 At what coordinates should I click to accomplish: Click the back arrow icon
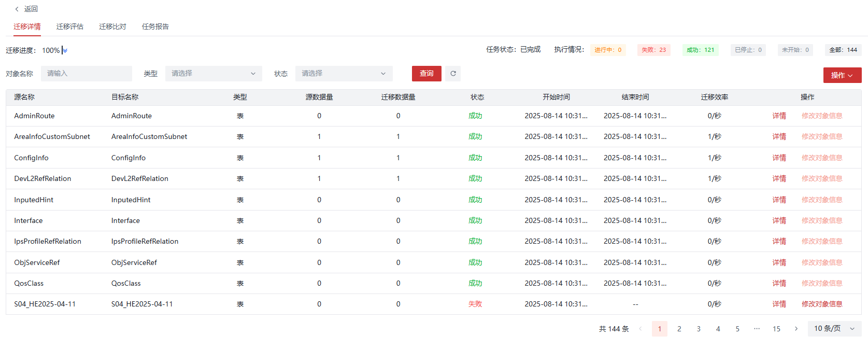(17, 9)
